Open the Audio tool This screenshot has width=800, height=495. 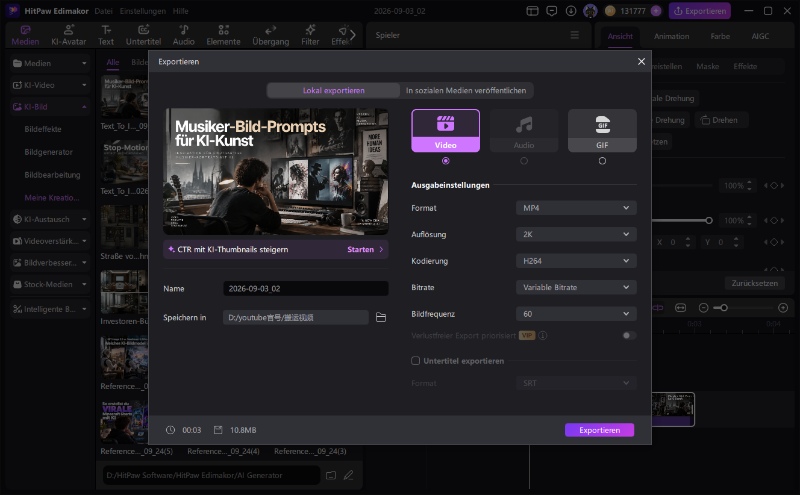(184, 36)
